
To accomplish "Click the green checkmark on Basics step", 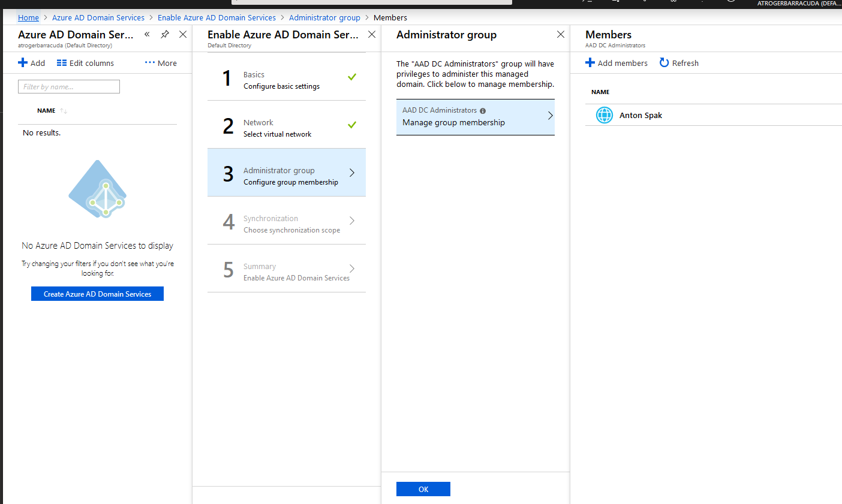I will 352,77.
